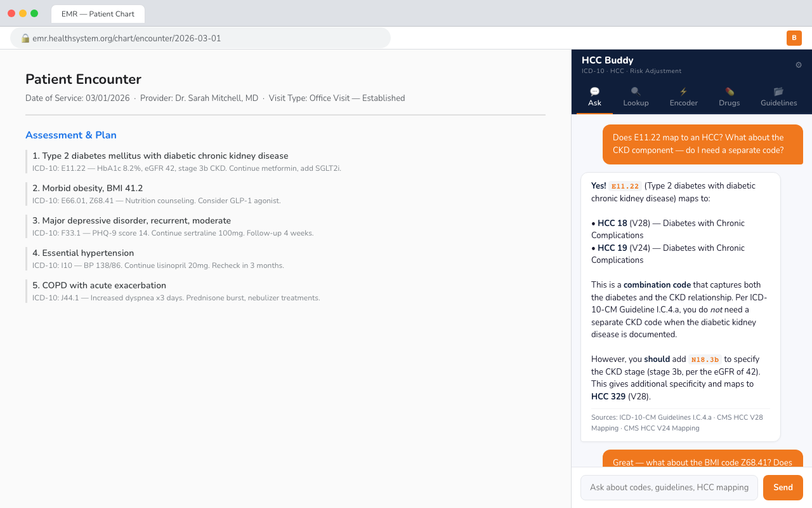Click the Send button
The height and width of the screenshot is (508, 812).
(783, 488)
